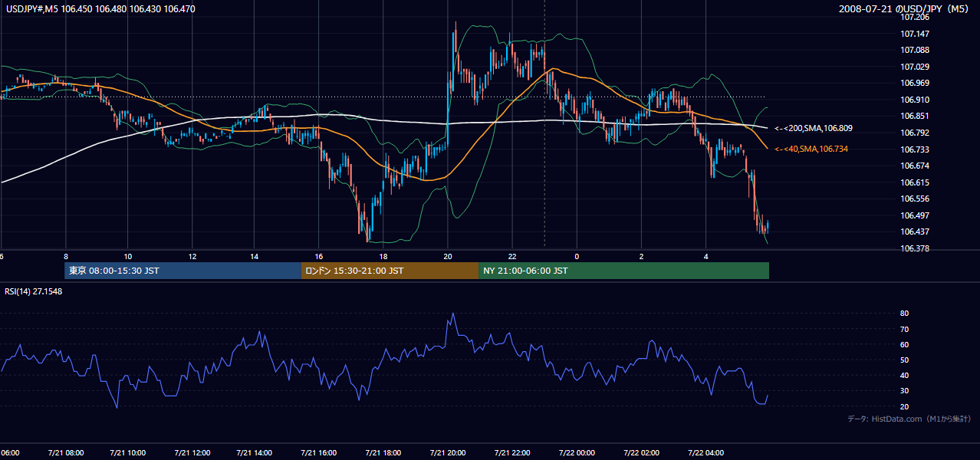Select the NY 21:00-06:00 JST session bar

click(x=623, y=271)
